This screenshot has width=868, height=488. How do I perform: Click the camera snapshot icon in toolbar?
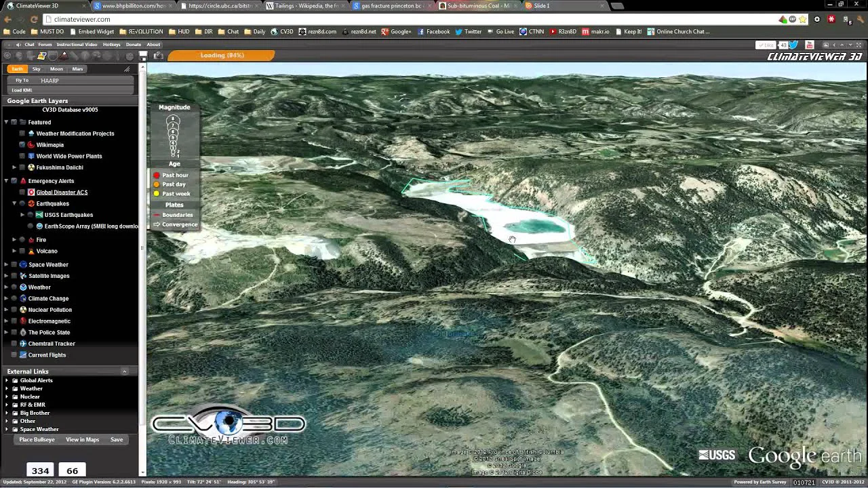[158, 56]
